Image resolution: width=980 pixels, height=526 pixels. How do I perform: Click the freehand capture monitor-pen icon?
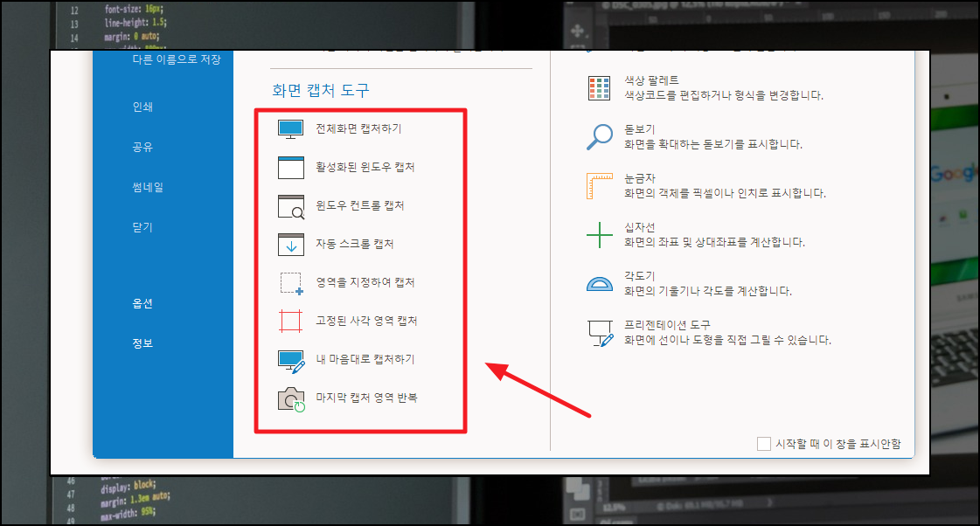[x=291, y=361]
